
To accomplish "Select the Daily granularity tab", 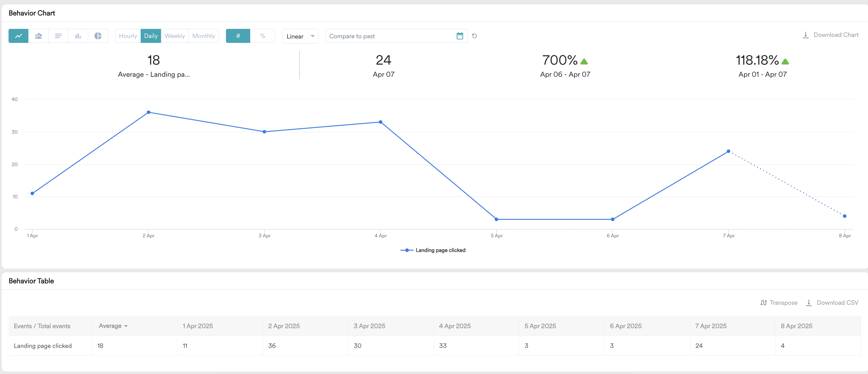I will (x=151, y=36).
